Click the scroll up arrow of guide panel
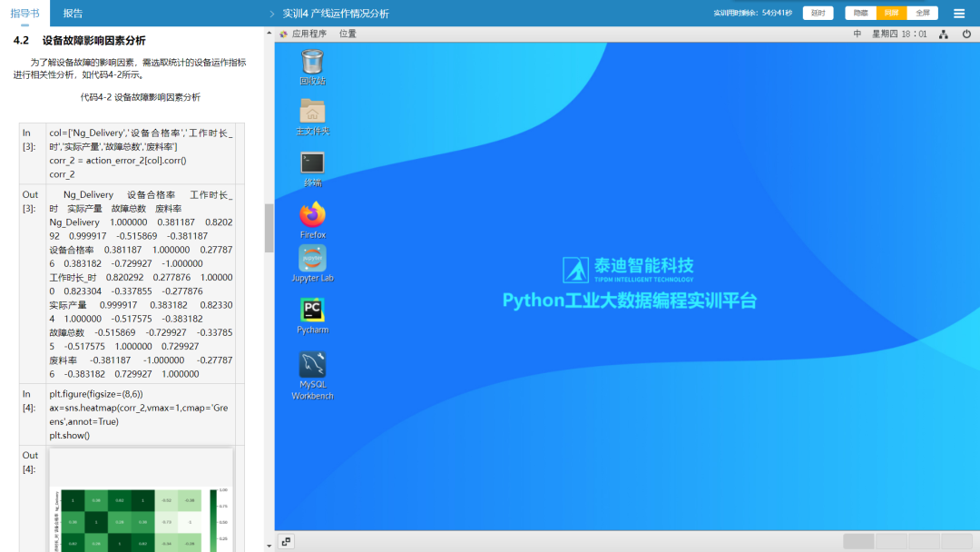980x552 pixels. [269, 33]
